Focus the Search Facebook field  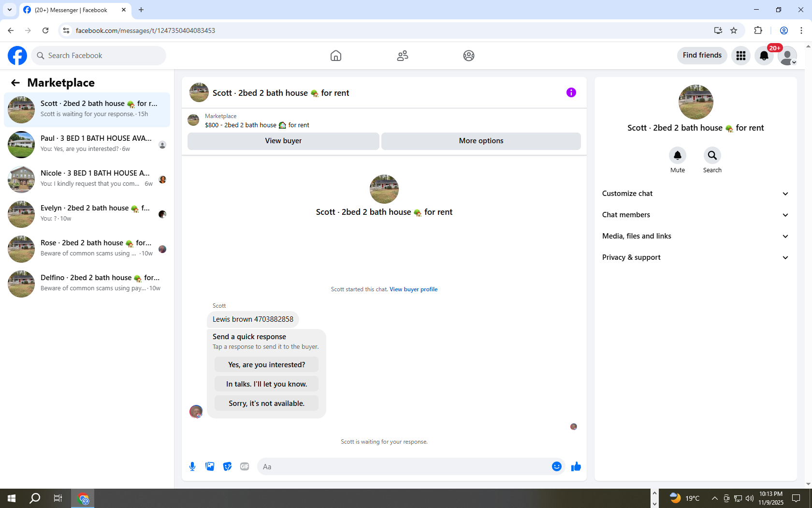99,56
